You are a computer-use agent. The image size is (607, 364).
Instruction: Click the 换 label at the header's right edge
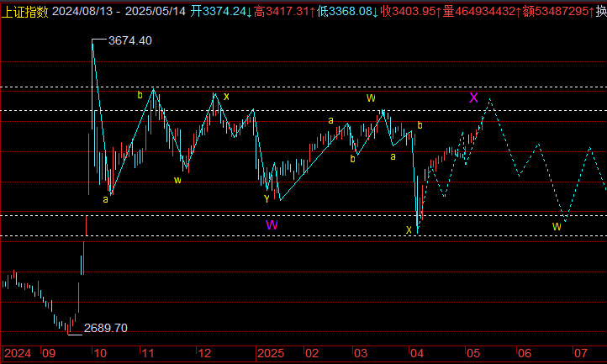coord(600,11)
